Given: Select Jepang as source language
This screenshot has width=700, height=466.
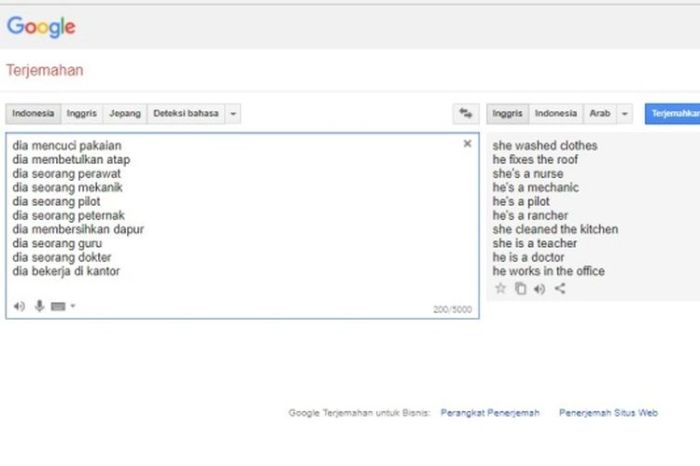Looking at the screenshot, I should (x=125, y=113).
